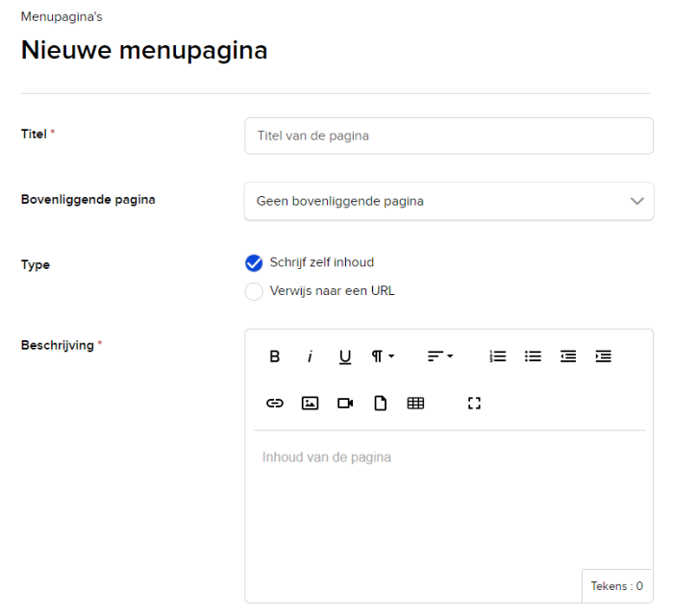
Task: Decrease the paragraph indent
Action: point(568,357)
